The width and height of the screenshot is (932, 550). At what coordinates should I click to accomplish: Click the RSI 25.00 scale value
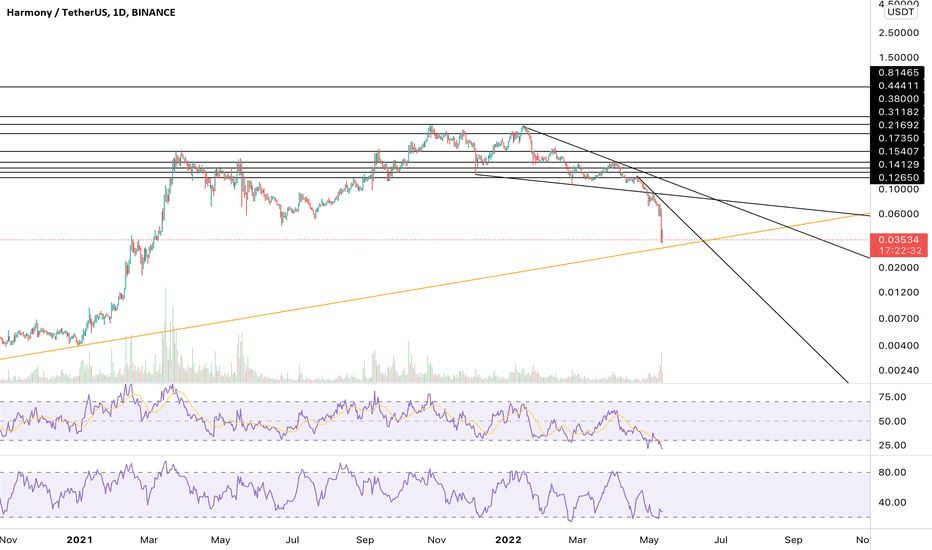coord(892,445)
